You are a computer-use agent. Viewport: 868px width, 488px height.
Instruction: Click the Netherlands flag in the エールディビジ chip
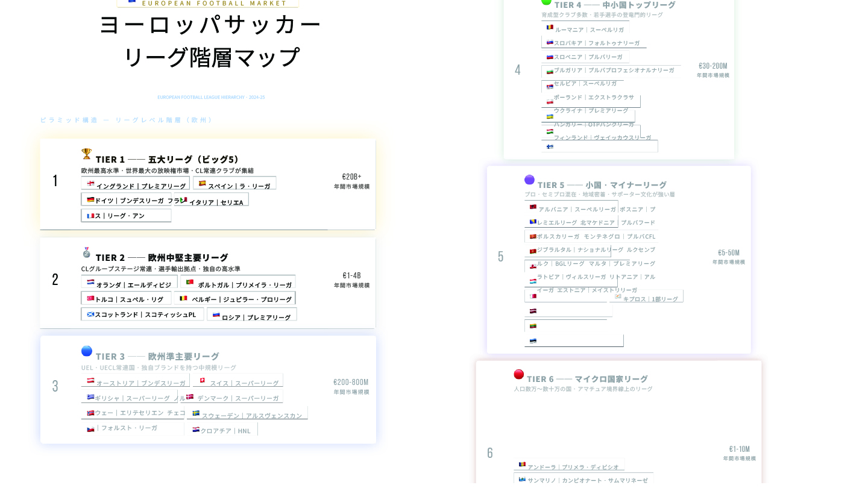[90, 282]
